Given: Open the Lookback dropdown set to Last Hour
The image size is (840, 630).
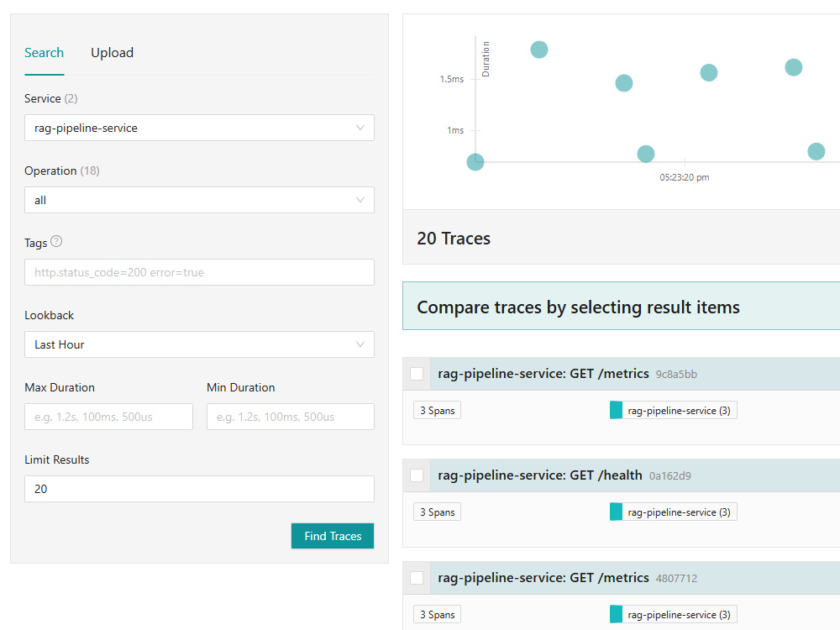Looking at the screenshot, I should (199, 344).
